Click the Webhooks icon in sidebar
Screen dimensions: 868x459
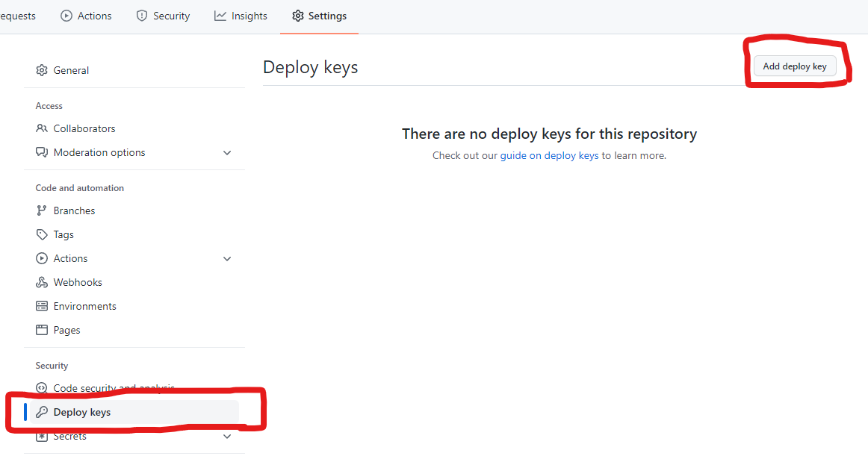pyautogui.click(x=42, y=282)
